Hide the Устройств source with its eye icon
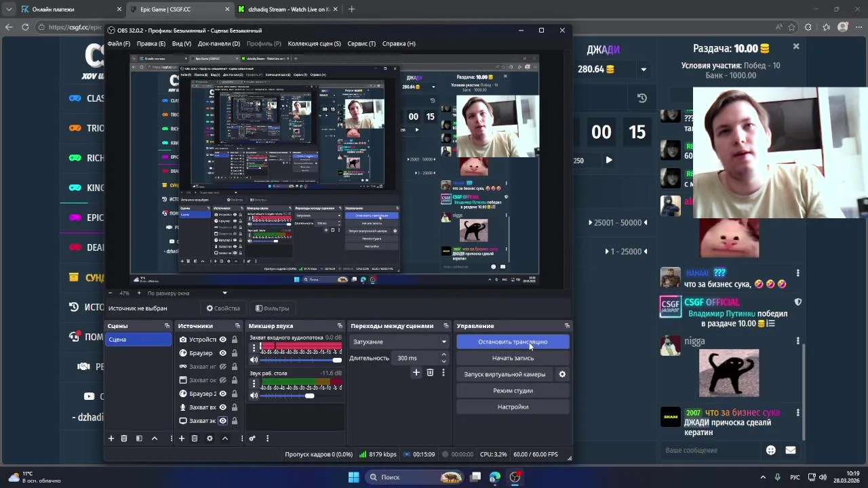The height and width of the screenshot is (488, 868). (222, 340)
